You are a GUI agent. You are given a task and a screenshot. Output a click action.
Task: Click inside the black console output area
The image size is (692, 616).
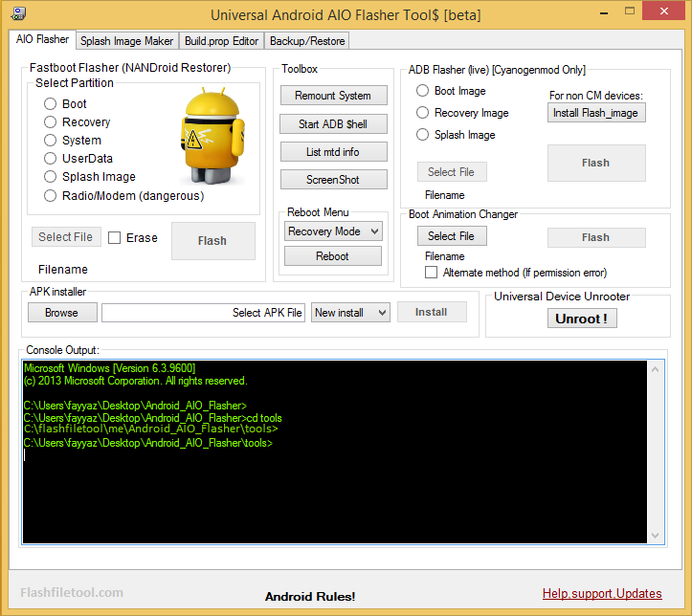[x=335, y=452]
